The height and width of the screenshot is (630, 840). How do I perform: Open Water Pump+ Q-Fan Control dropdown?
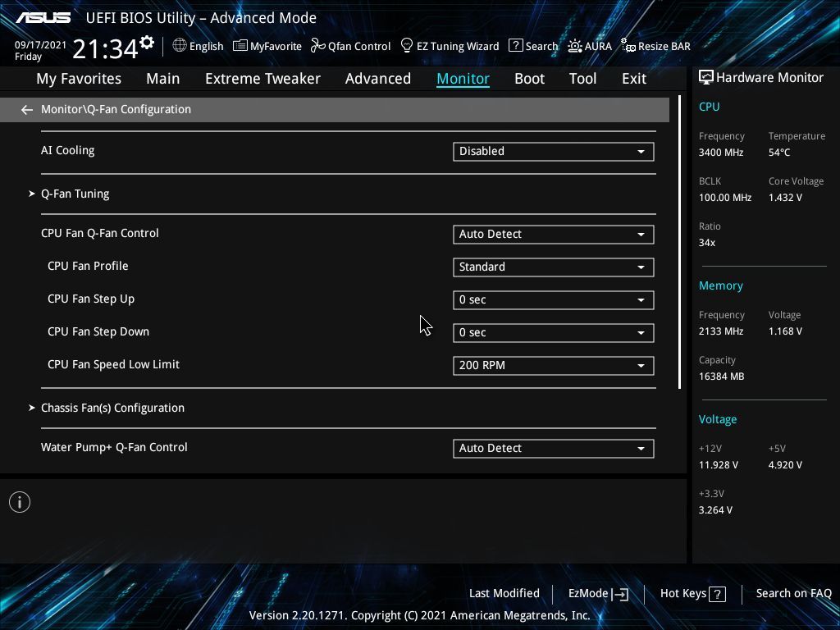click(554, 449)
